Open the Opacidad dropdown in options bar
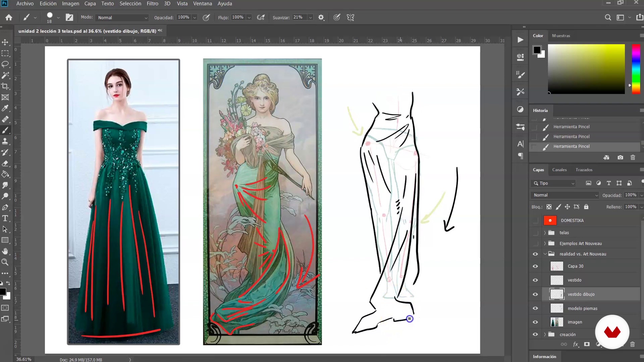The width and height of the screenshot is (644, 362). pyautogui.click(x=195, y=17)
